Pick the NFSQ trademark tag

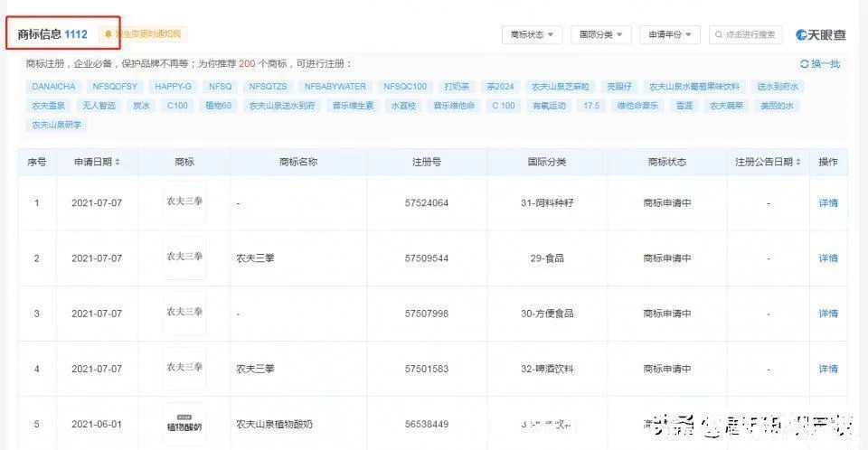[x=221, y=87]
